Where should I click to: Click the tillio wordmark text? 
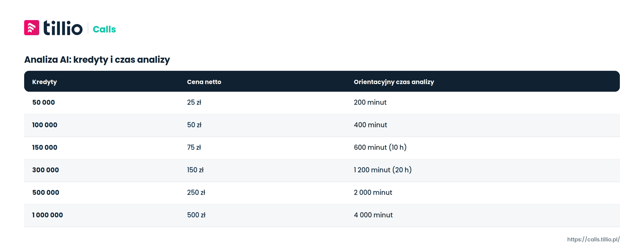click(63, 28)
